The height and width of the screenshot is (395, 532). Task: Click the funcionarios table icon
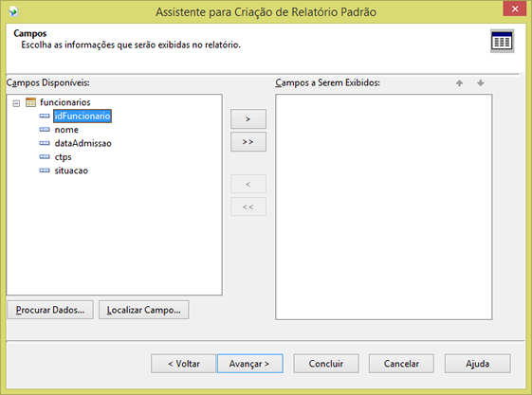point(30,102)
